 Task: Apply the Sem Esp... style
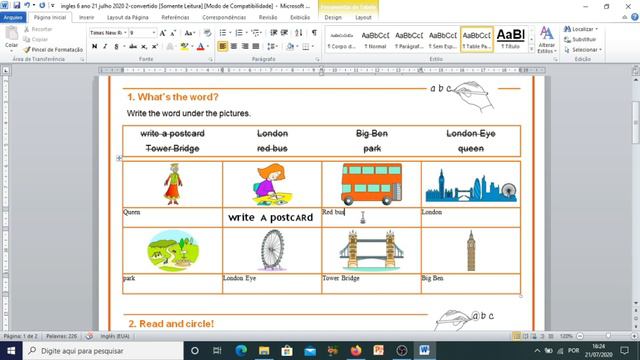tap(443, 39)
